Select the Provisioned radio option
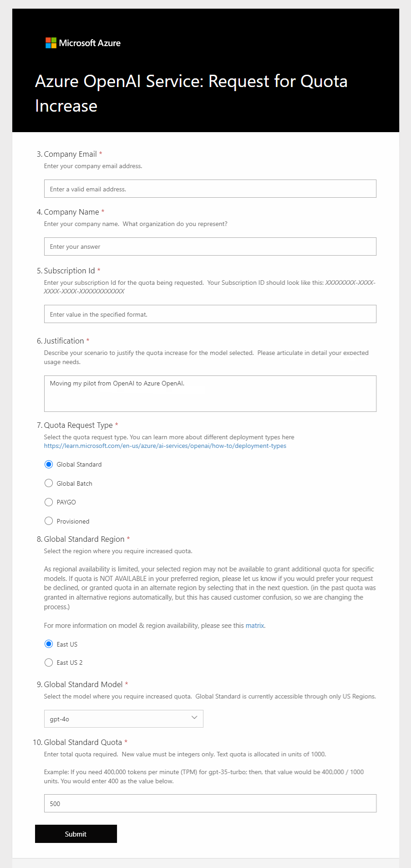 [49, 521]
